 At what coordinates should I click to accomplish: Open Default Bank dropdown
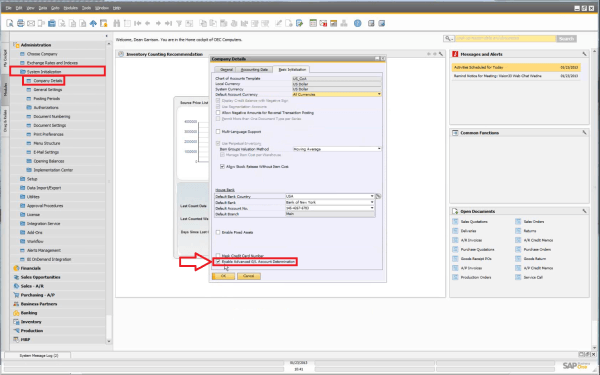click(372, 202)
